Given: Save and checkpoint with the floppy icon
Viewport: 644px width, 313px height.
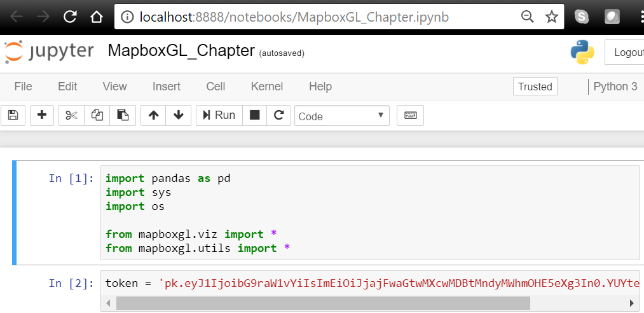Looking at the screenshot, I should coord(13,115).
